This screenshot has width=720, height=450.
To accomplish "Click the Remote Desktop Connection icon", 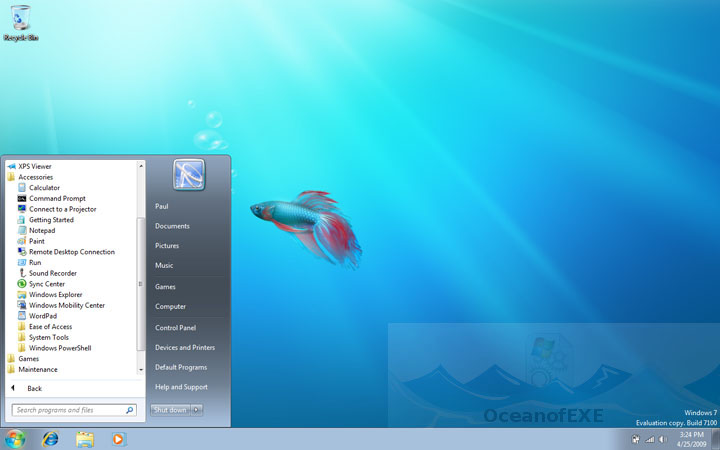I will click(x=22, y=252).
